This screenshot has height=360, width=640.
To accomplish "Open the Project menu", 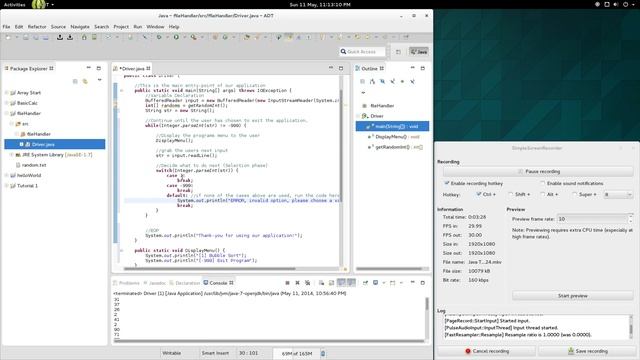I will pyautogui.click(x=121, y=27).
